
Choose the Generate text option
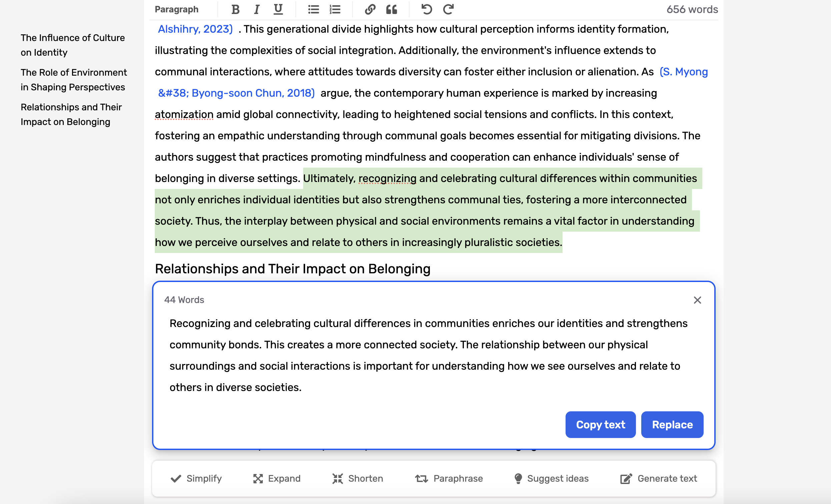658,478
